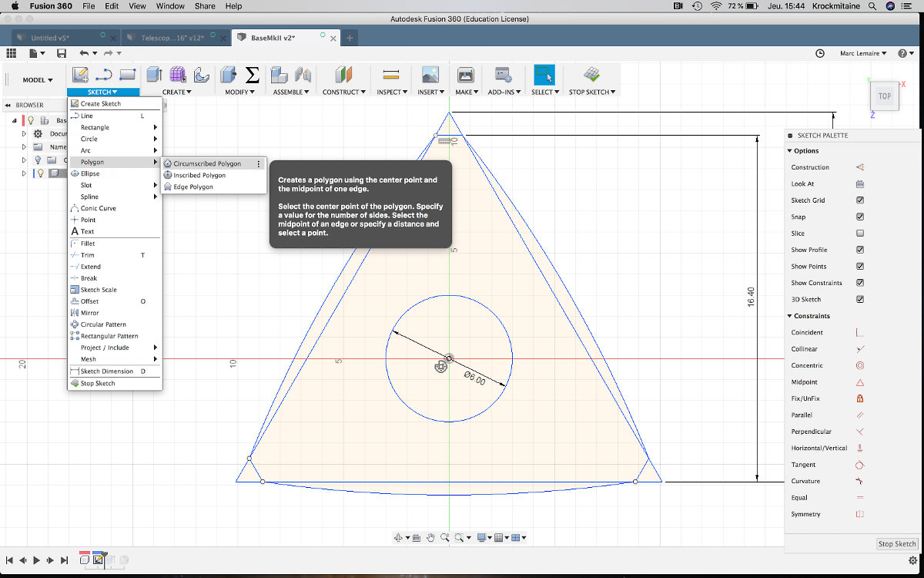Screen dimensions: 924x578
Task: Click the Create Form icon in toolbar
Action: tap(178, 75)
